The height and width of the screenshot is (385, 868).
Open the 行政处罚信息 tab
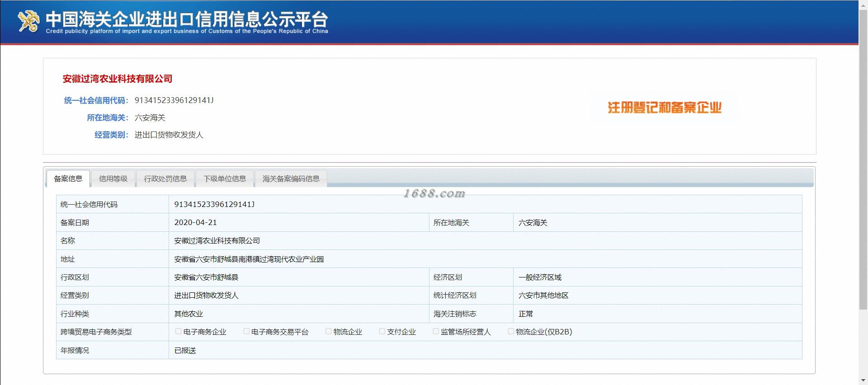point(165,178)
